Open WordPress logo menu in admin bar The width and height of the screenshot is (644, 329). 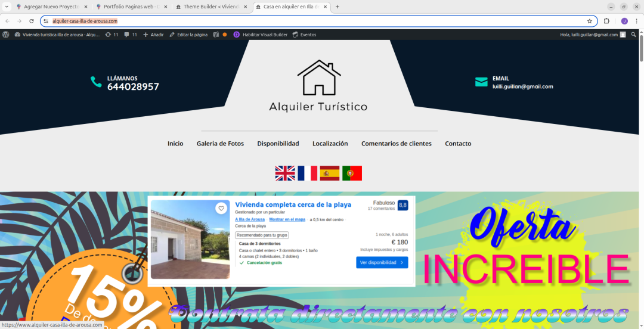[x=6, y=35]
